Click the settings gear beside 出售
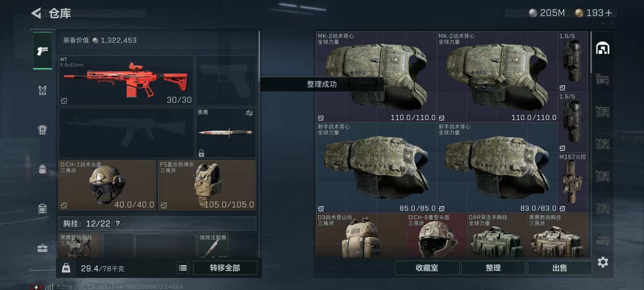 coord(603,262)
